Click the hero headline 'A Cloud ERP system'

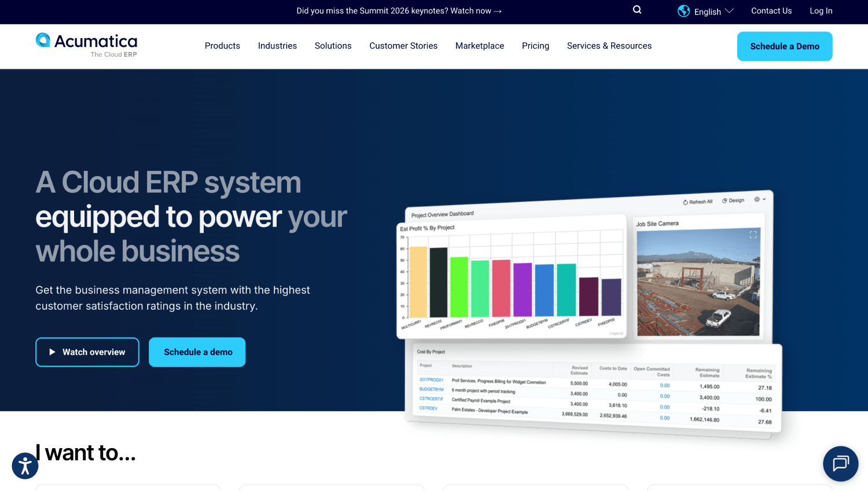point(168,182)
